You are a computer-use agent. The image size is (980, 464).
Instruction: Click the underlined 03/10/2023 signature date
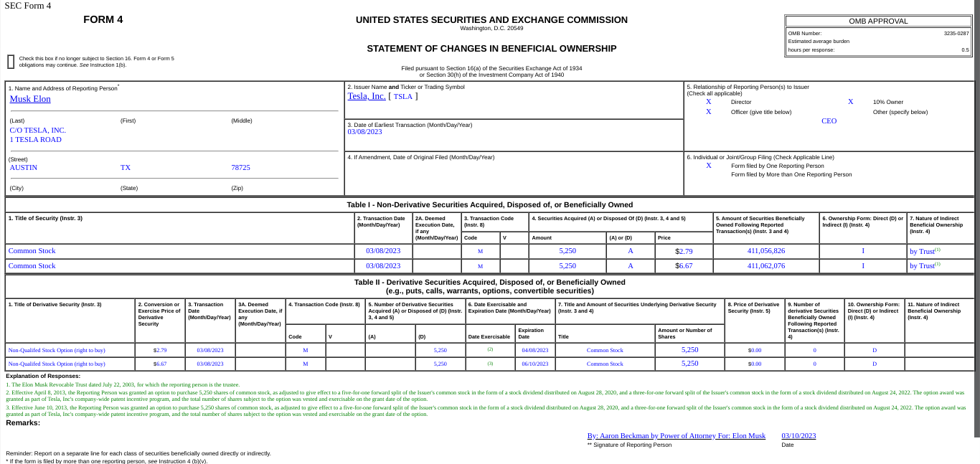798,436
